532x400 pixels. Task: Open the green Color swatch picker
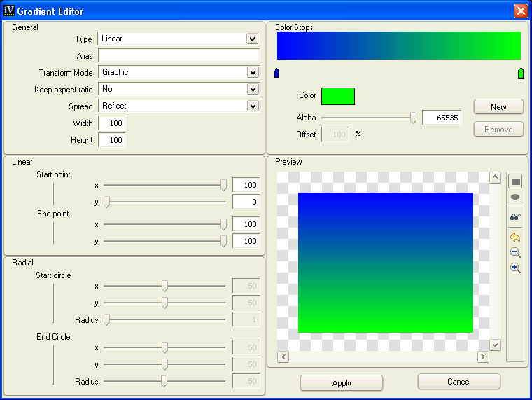[x=337, y=96]
